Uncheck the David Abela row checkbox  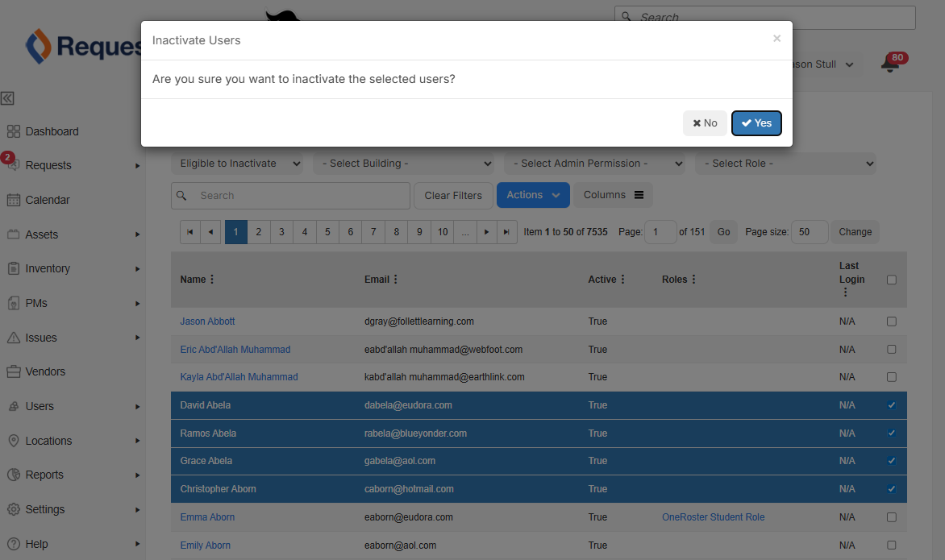(891, 405)
